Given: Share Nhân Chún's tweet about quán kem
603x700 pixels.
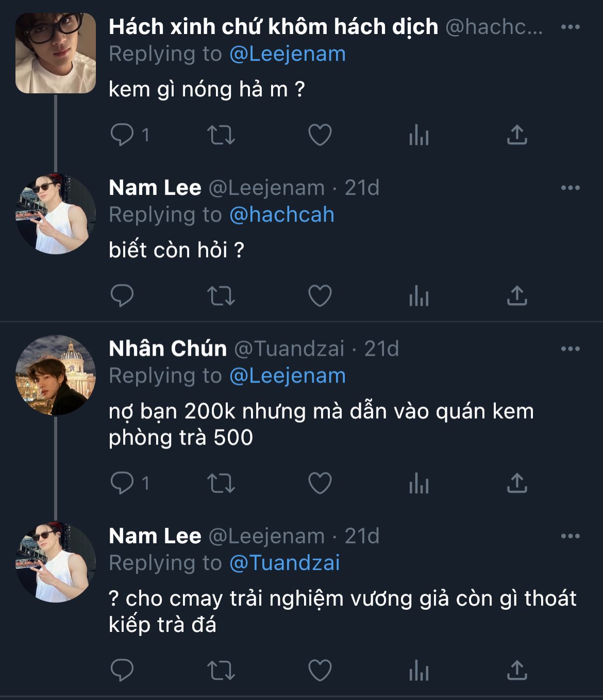Looking at the screenshot, I should tap(517, 484).
